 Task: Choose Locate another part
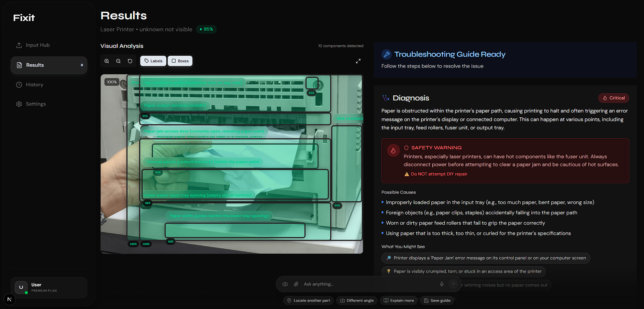(308, 300)
